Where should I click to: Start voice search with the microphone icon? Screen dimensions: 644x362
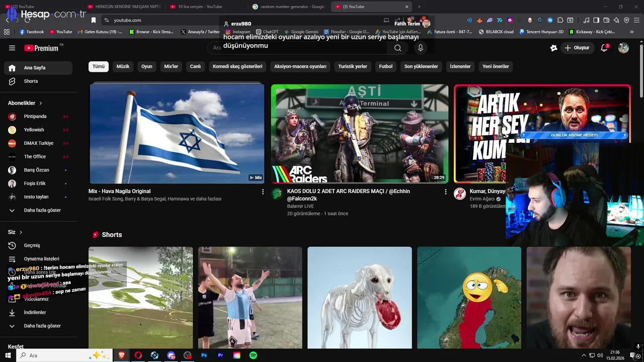pyautogui.click(x=421, y=48)
